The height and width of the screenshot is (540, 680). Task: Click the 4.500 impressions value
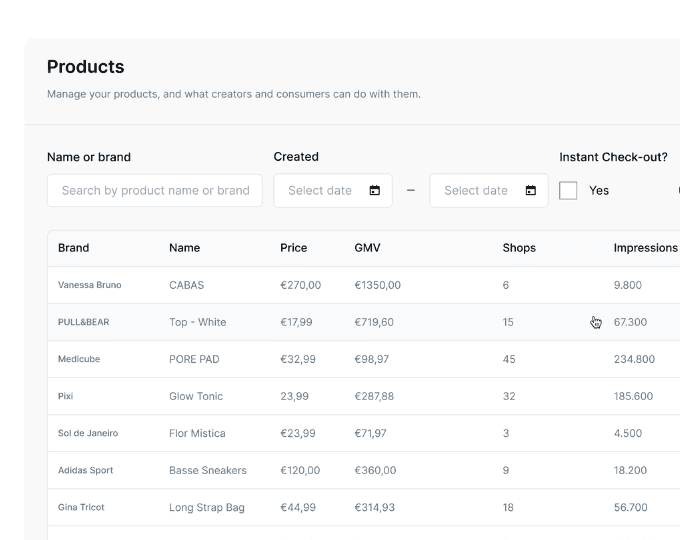[x=628, y=433]
